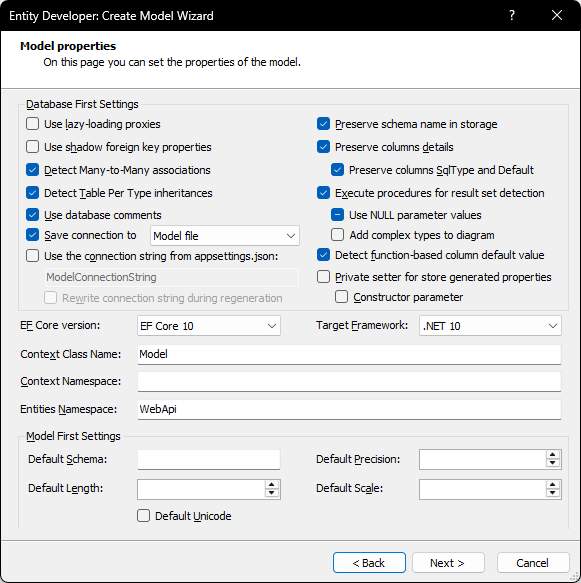Uncheck Detect function-based column default value
Image resolution: width=581 pixels, height=583 pixels.
(x=323, y=255)
